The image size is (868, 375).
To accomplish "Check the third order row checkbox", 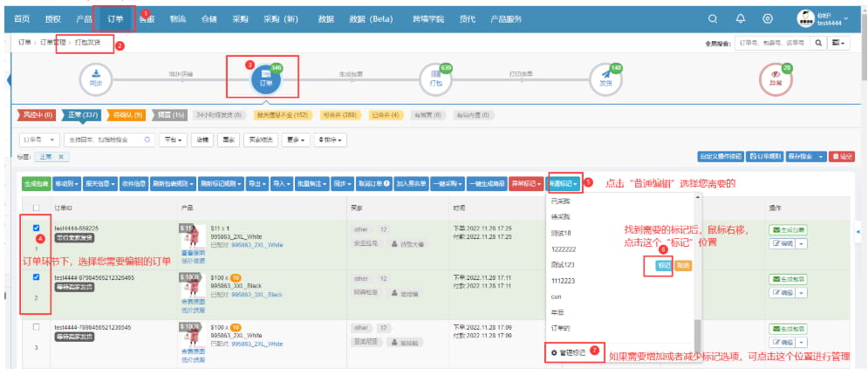I will click(x=36, y=327).
